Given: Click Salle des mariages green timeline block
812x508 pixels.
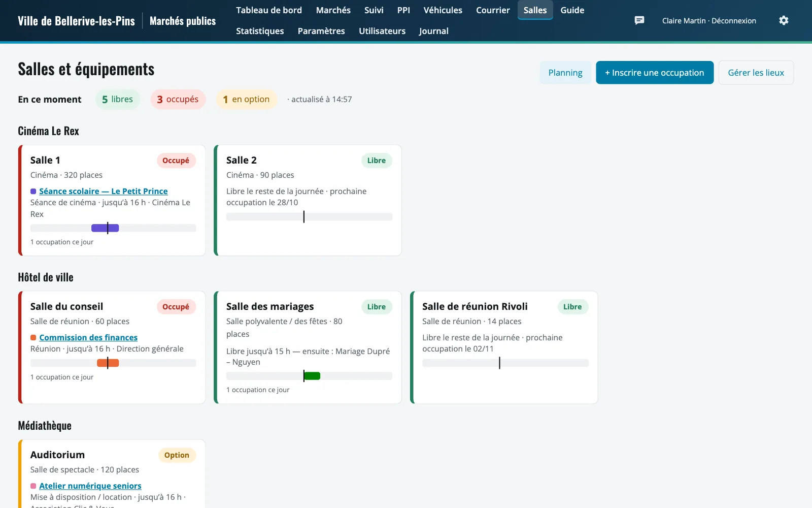Looking at the screenshot, I should 312,376.
